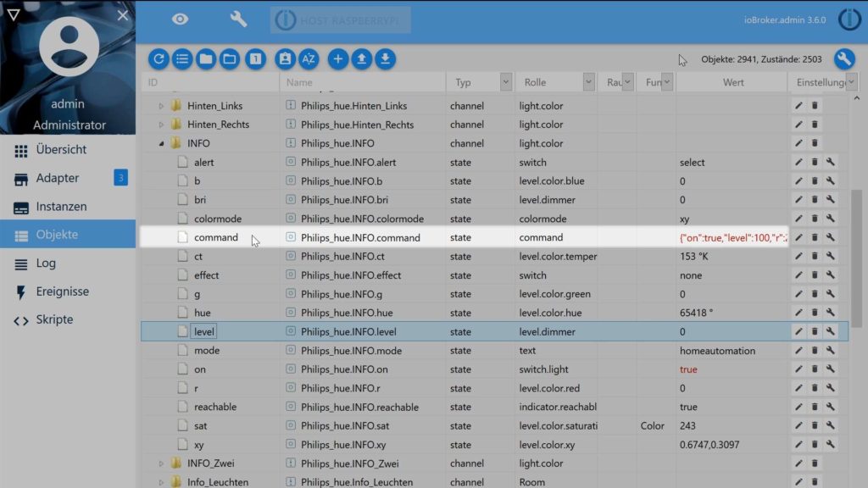Open custom settings for command state
This screenshot has width=868, height=488.
tap(831, 237)
